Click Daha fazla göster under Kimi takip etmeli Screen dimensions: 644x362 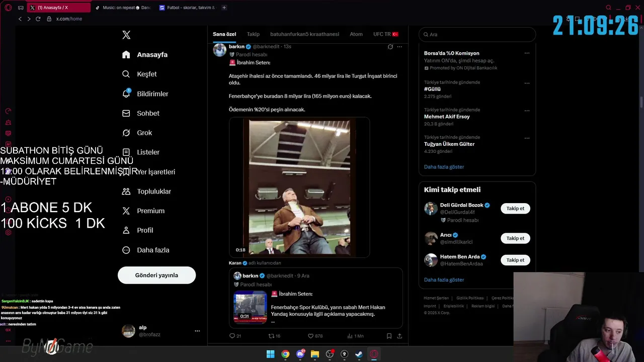pos(444,280)
